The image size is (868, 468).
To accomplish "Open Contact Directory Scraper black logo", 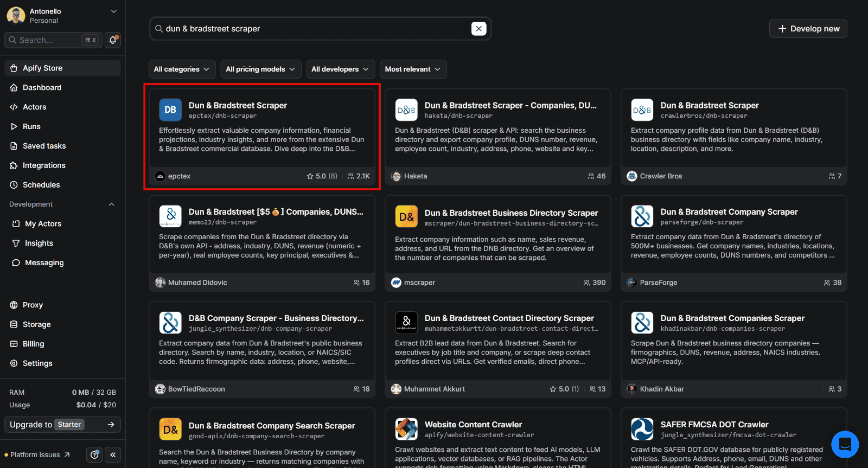I will tap(406, 323).
